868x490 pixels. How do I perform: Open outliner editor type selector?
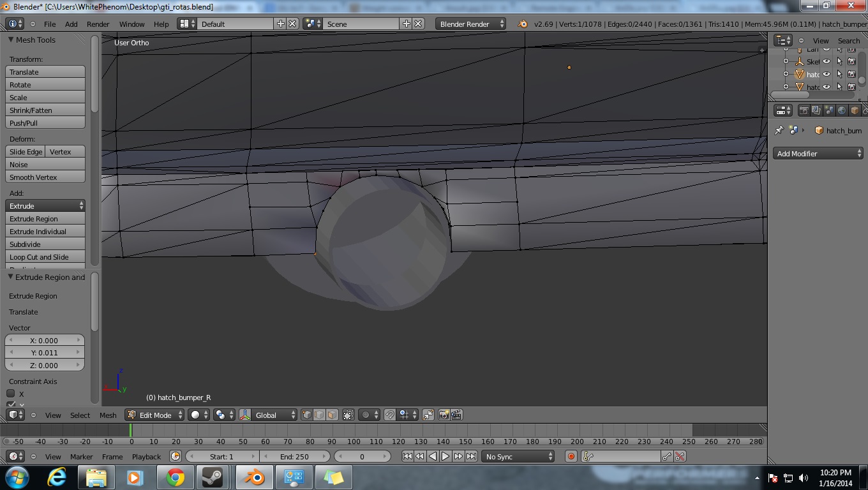[x=783, y=40]
